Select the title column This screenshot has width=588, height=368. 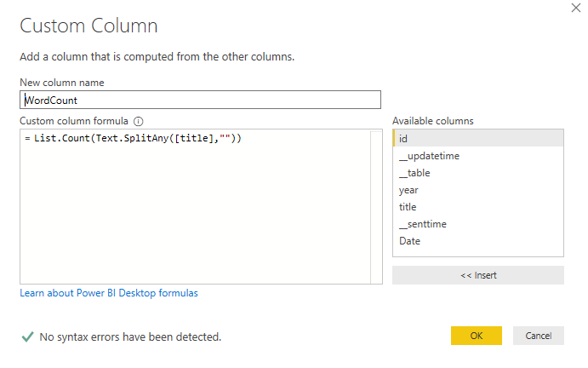click(478, 206)
